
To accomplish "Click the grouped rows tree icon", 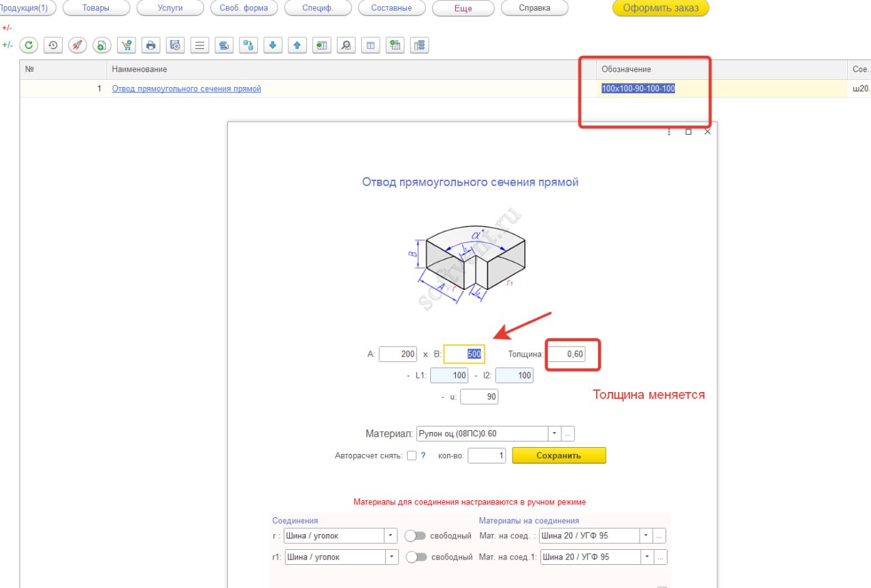I will tap(419, 46).
